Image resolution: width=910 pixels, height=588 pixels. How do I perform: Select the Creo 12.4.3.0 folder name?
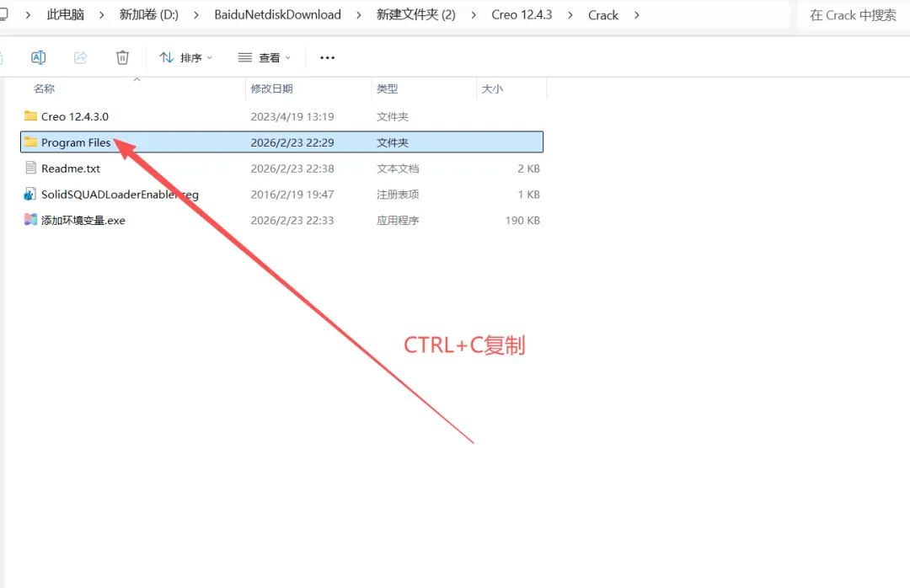[75, 116]
